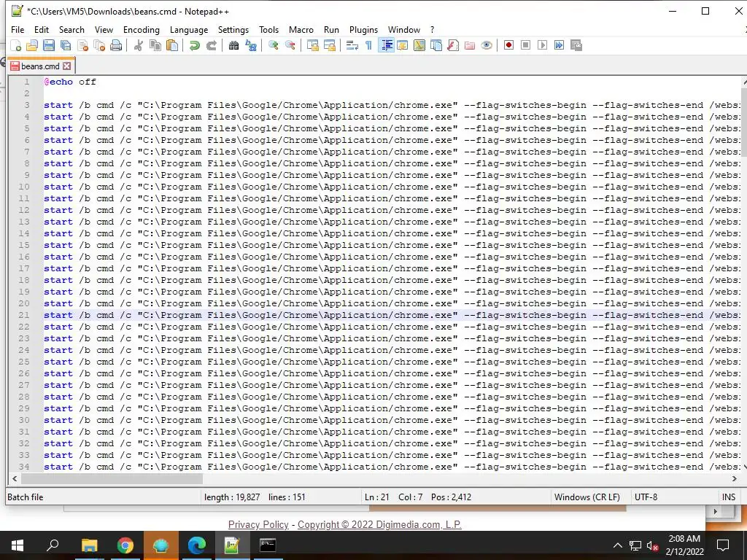Toggle the highlighted indent guide icon
This screenshot has width=747, height=560.
click(x=386, y=46)
